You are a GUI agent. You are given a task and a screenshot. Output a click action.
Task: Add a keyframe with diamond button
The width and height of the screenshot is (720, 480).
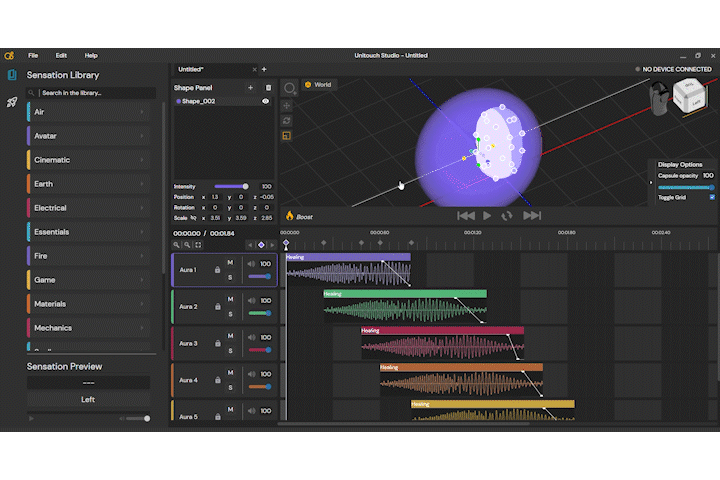tap(261, 245)
